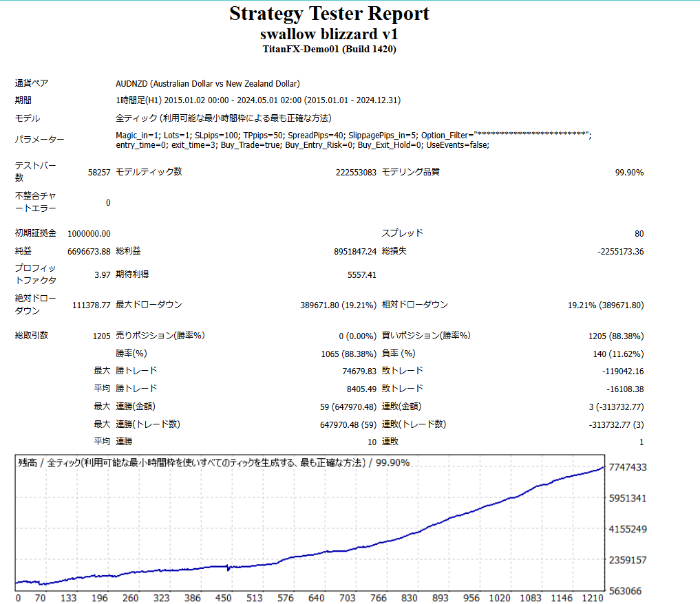Click the モデリング品質 label
Viewport: 700px width, 604px height.
pos(410,172)
